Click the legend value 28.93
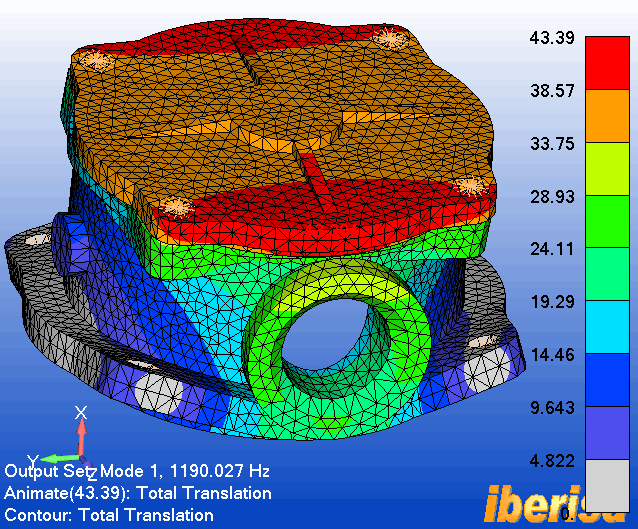 coord(552,197)
